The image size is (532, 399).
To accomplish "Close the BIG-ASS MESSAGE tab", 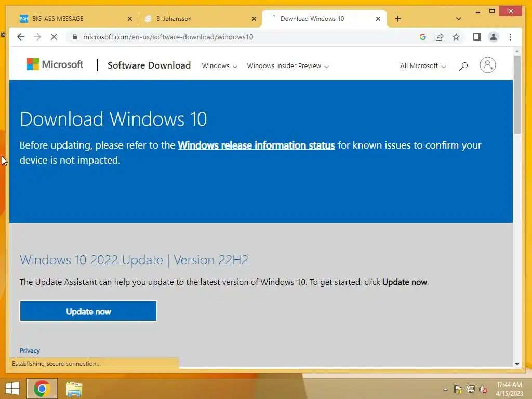I will [129, 19].
